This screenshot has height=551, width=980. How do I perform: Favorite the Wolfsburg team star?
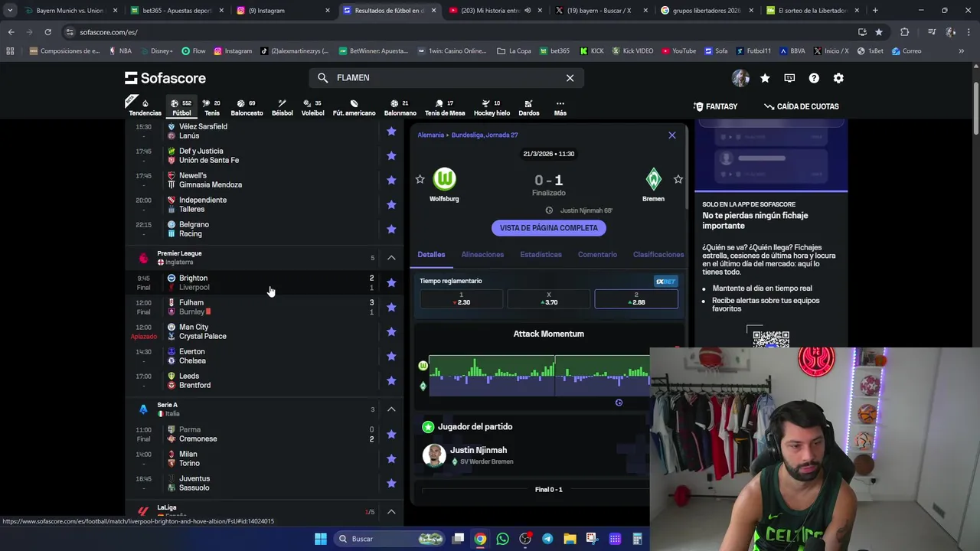tap(420, 179)
